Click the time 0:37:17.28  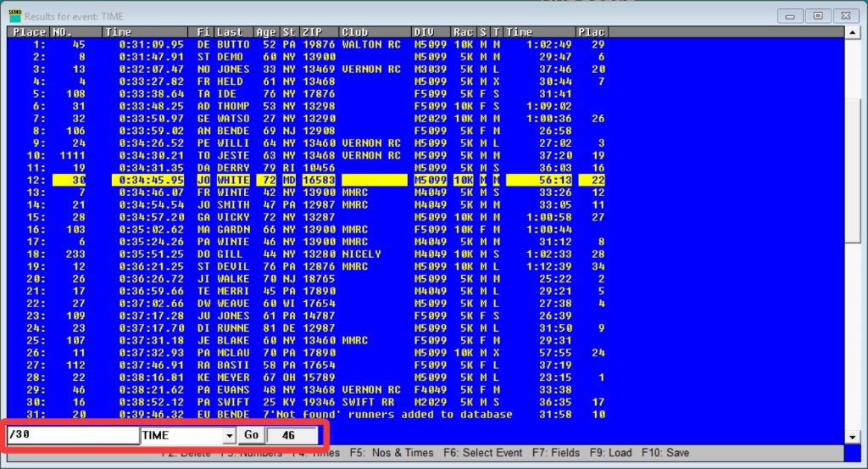(x=151, y=315)
